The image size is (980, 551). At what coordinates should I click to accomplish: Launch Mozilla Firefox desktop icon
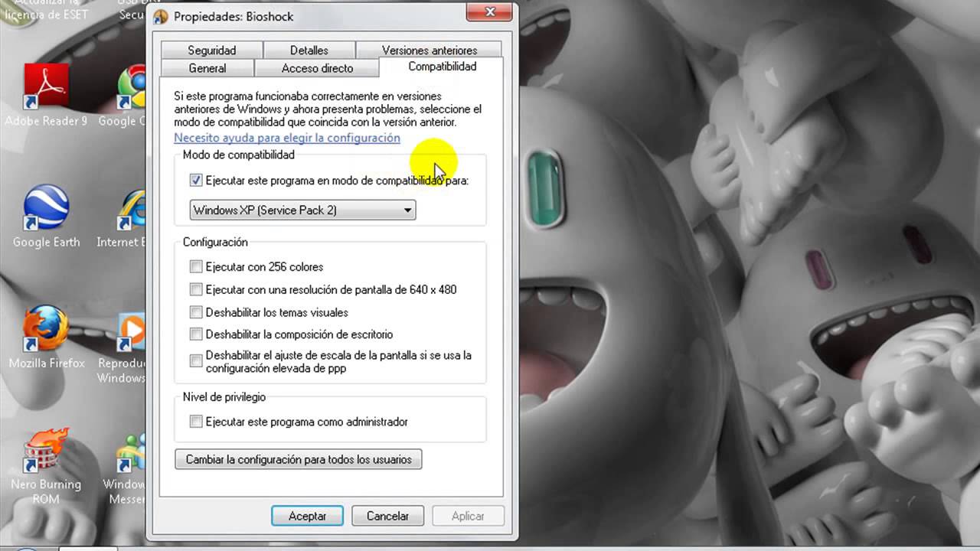(x=46, y=337)
